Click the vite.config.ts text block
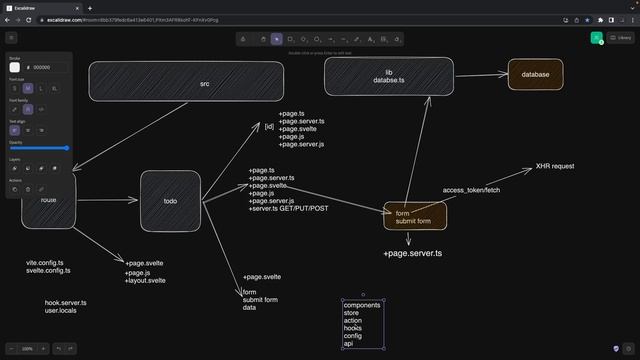Screen dimensions: 640x360 tap(48, 267)
